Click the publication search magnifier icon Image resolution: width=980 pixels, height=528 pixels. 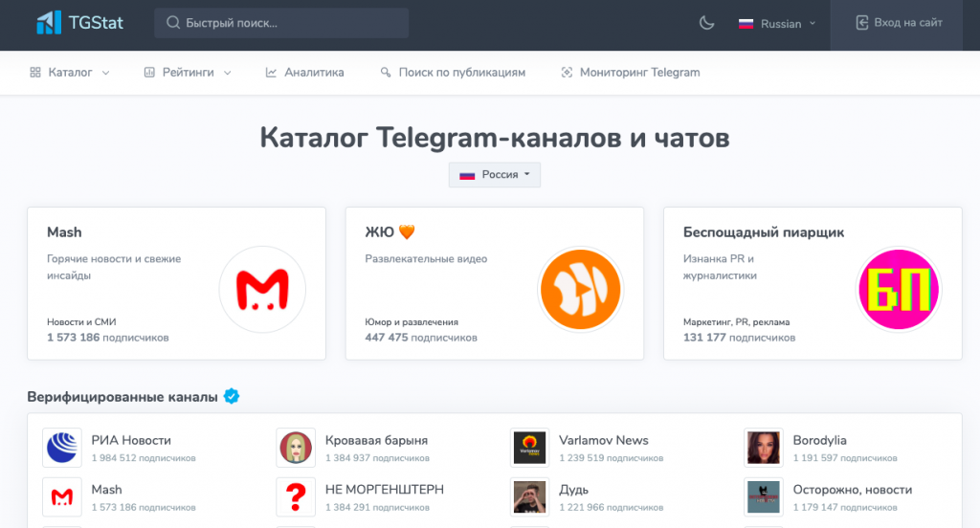tap(386, 73)
